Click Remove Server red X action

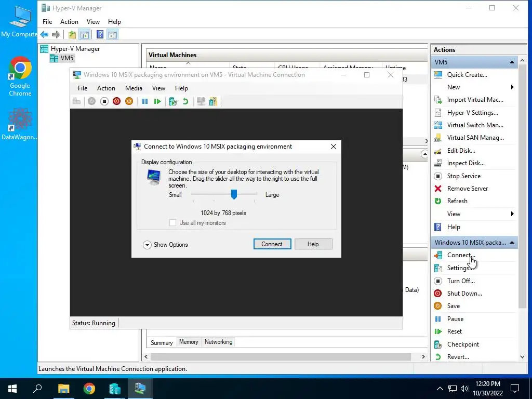(467, 189)
